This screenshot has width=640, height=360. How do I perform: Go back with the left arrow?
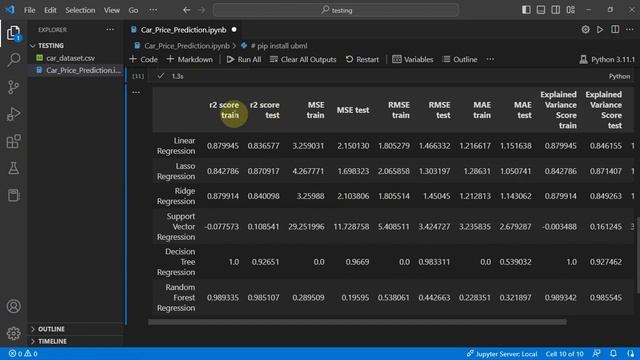(187, 10)
